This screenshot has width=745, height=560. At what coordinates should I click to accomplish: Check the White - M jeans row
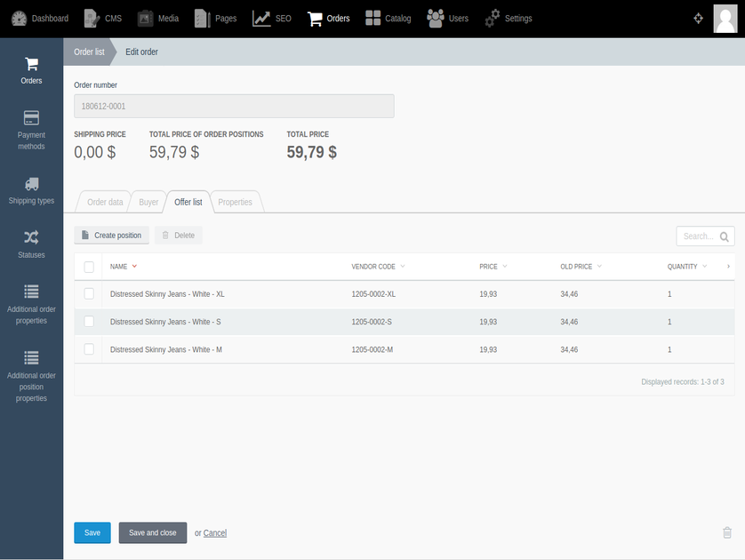click(x=89, y=349)
